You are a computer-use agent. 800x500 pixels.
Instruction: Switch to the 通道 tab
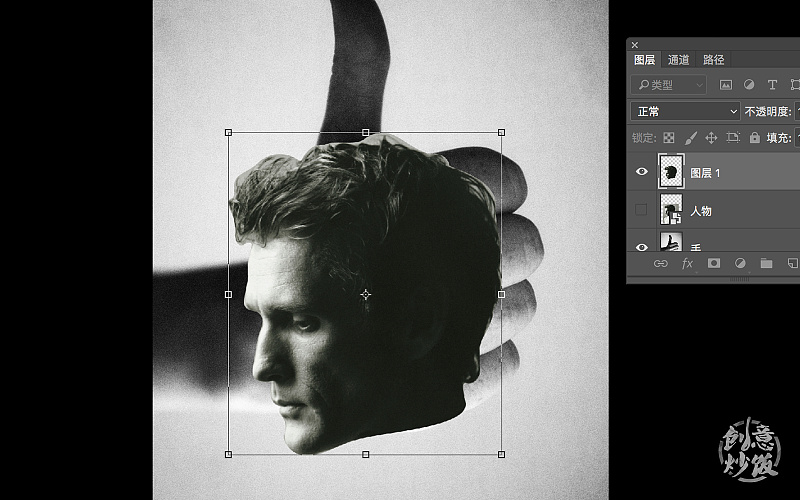tap(679, 60)
